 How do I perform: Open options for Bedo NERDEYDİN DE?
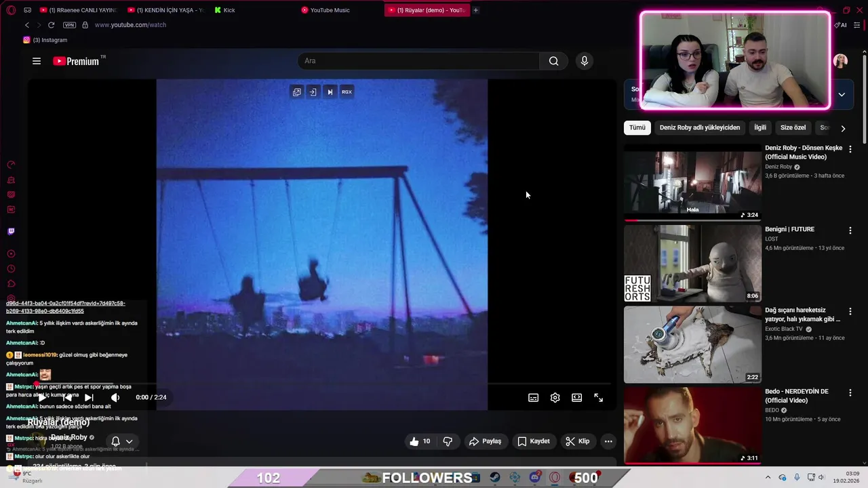pyautogui.click(x=850, y=392)
